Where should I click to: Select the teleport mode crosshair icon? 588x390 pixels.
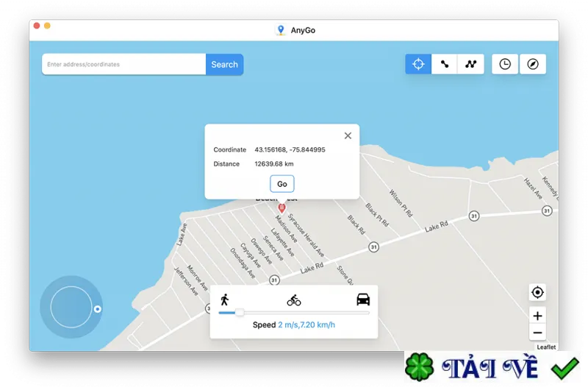tap(418, 64)
